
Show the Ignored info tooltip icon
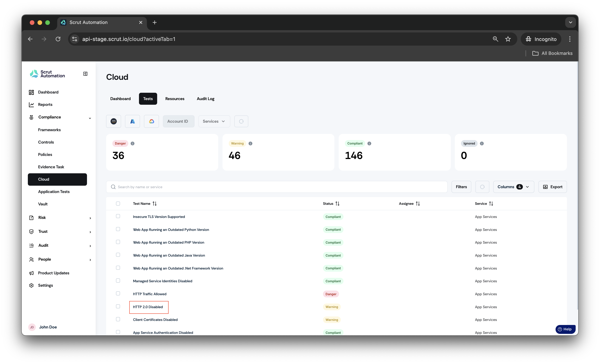482,144
